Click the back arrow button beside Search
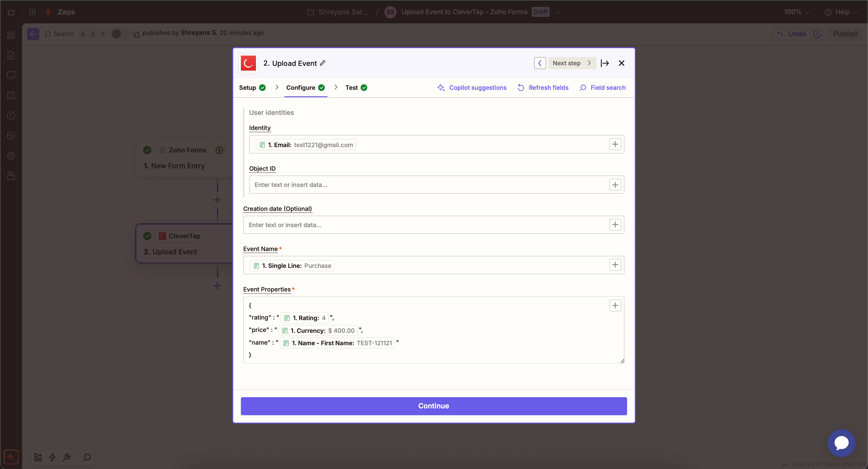The image size is (868, 469). coord(33,34)
